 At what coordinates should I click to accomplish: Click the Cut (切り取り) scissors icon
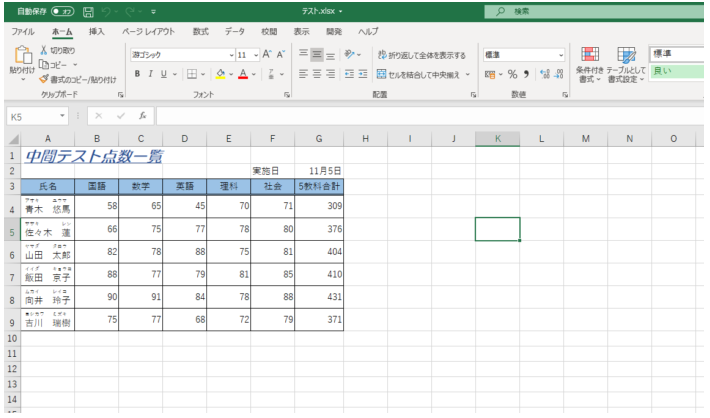click(x=44, y=52)
